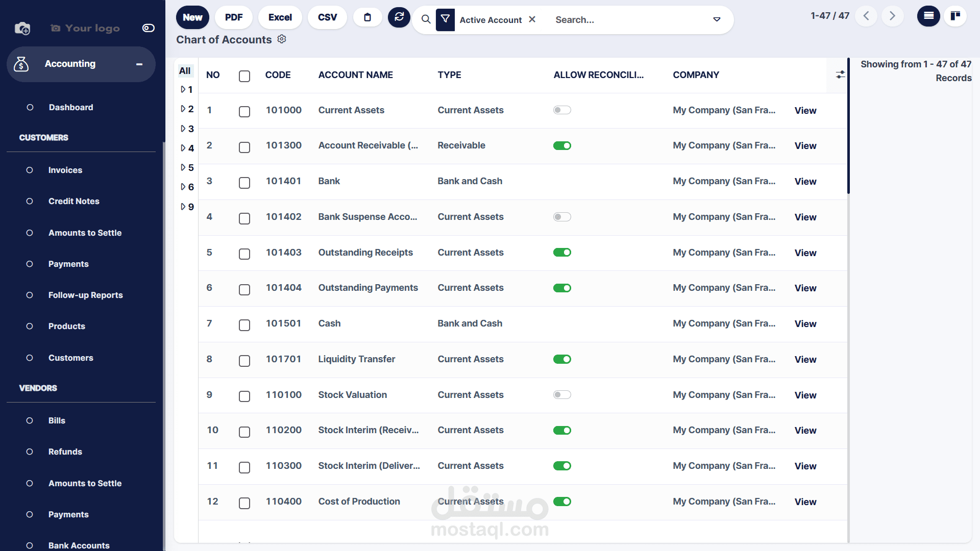Check the box for Bank 101401 row
The image size is (980, 551).
pyautogui.click(x=244, y=183)
